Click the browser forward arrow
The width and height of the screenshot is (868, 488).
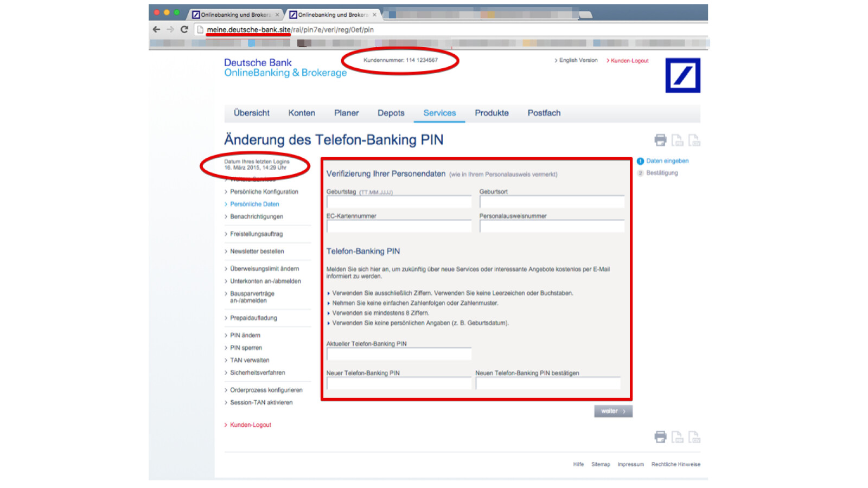pos(170,29)
